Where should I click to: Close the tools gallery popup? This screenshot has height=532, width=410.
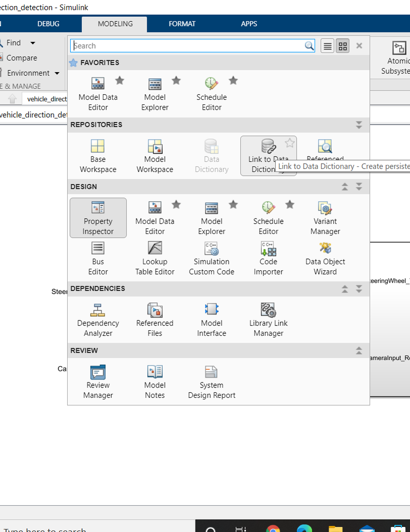point(359,46)
